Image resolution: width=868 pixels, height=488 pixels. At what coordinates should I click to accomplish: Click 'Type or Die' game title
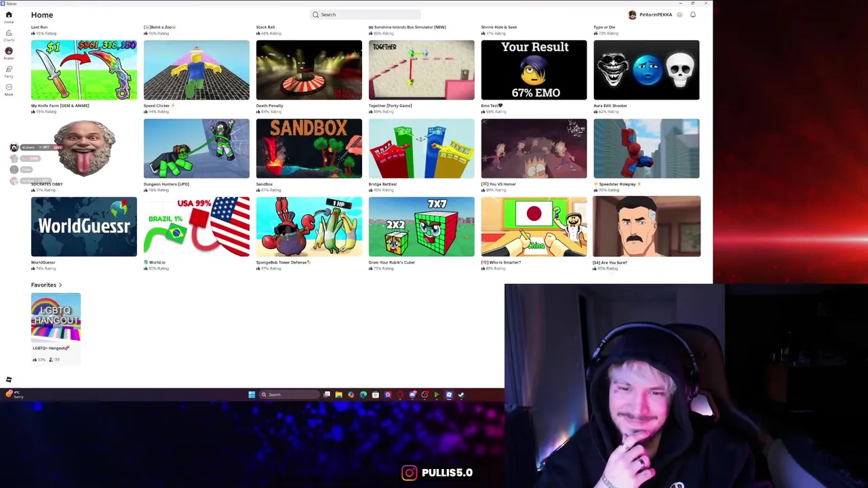click(x=604, y=27)
